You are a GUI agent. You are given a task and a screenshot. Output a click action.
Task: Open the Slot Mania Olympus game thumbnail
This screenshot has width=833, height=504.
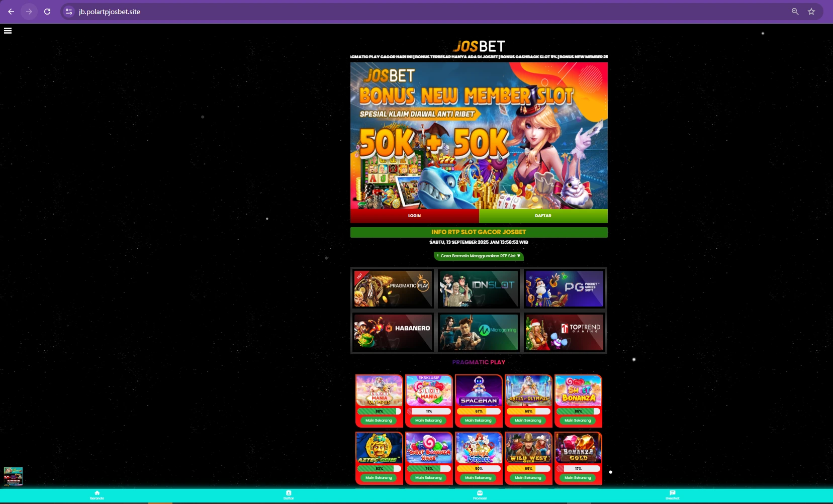[379, 390]
